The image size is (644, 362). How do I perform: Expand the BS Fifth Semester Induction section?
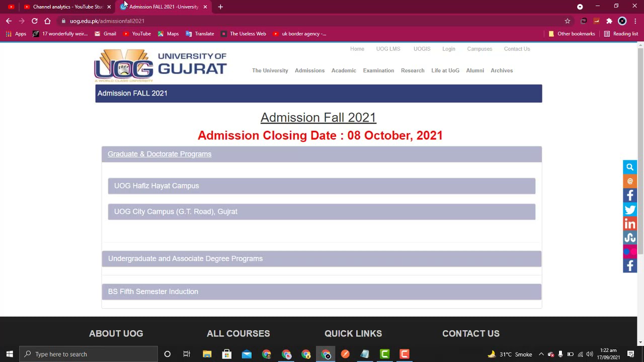pos(321,292)
